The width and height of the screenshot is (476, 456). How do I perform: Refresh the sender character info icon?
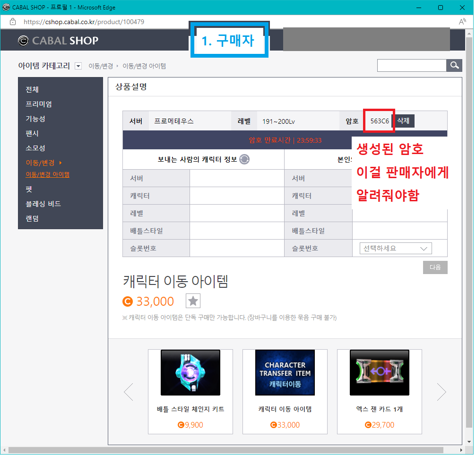245,160
